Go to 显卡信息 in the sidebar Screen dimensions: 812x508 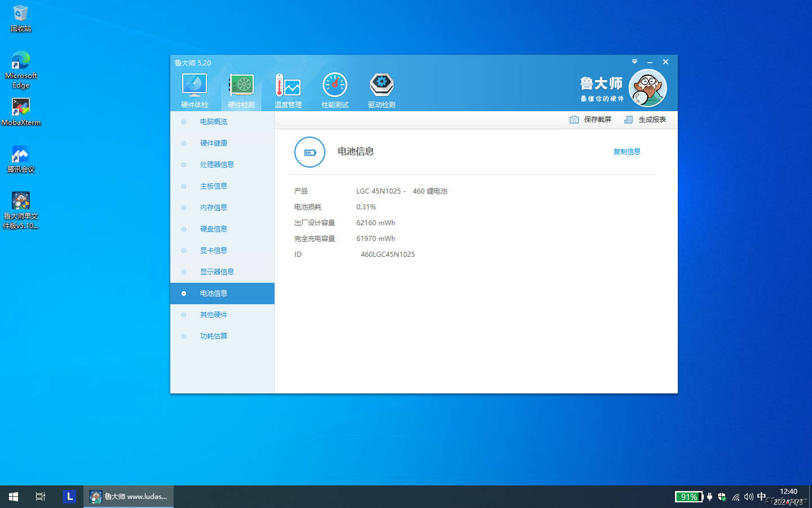pos(214,251)
